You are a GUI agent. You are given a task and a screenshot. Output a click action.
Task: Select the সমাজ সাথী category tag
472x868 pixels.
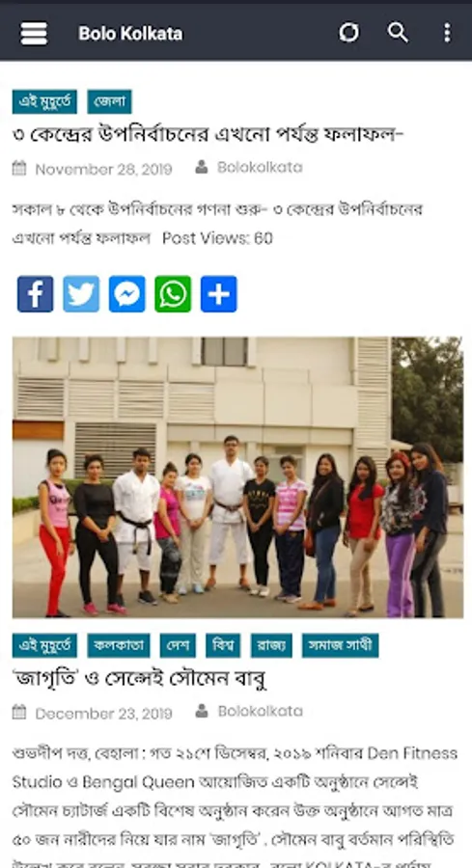(x=340, y=645)
